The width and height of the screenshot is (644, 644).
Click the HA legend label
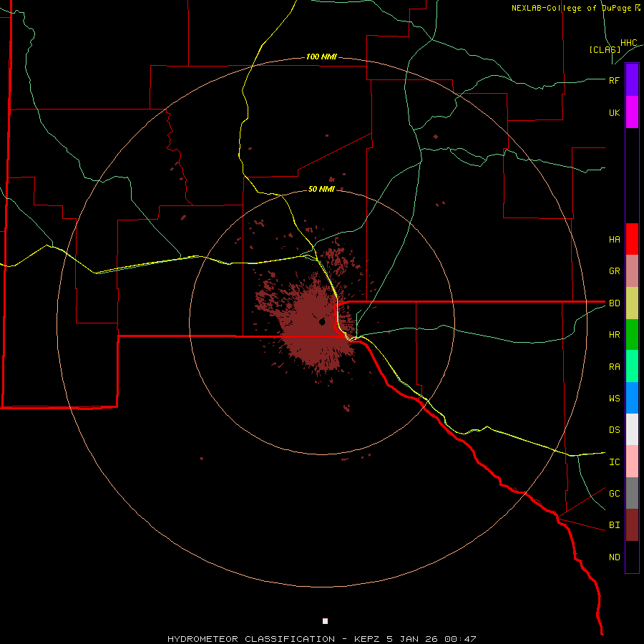click(614, 240)
